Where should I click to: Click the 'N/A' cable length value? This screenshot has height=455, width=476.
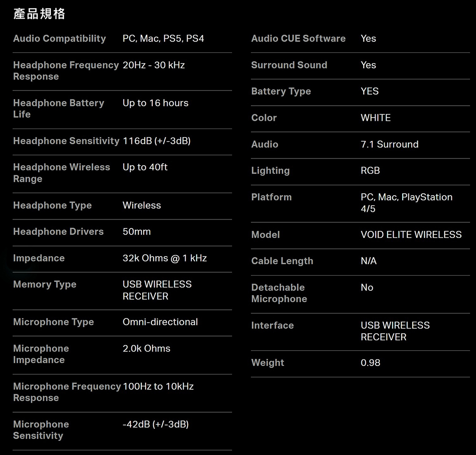(x=368, y=261)
